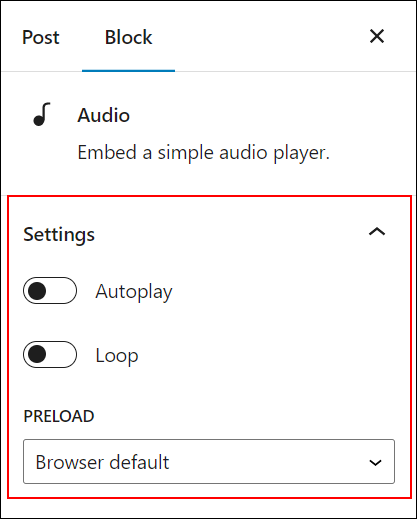Open the Preload dropdown
Image resolution: width=417 pixels, height=519 pixels.
(209, 462)
